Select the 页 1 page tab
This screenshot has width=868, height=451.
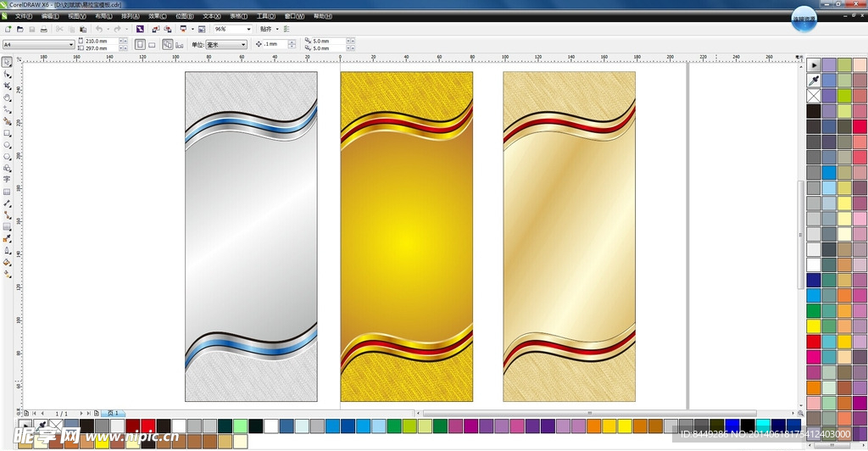[114, 413]
